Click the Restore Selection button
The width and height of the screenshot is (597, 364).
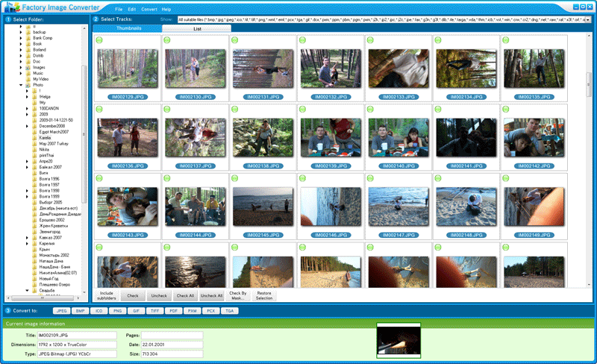[x=264, y=295]
